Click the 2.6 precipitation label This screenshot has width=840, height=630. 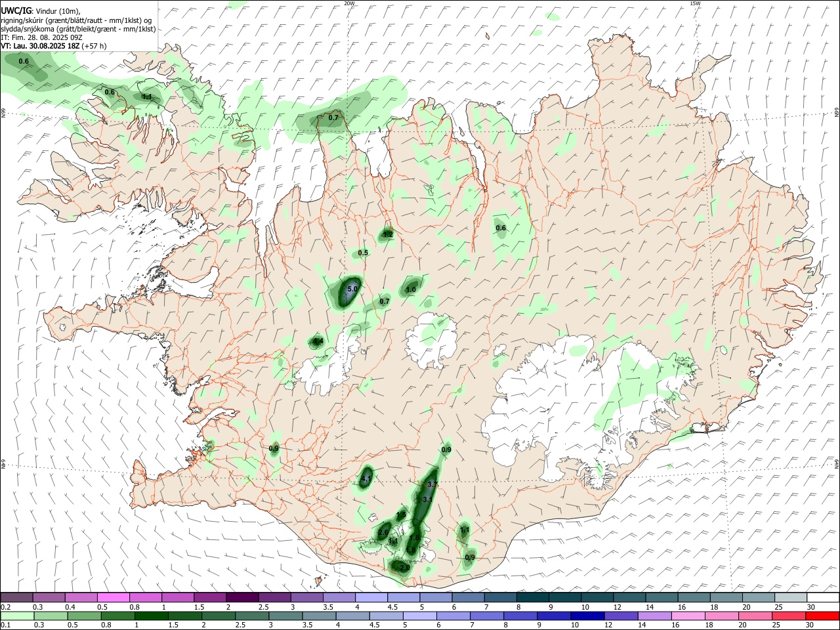pos(384,532)
